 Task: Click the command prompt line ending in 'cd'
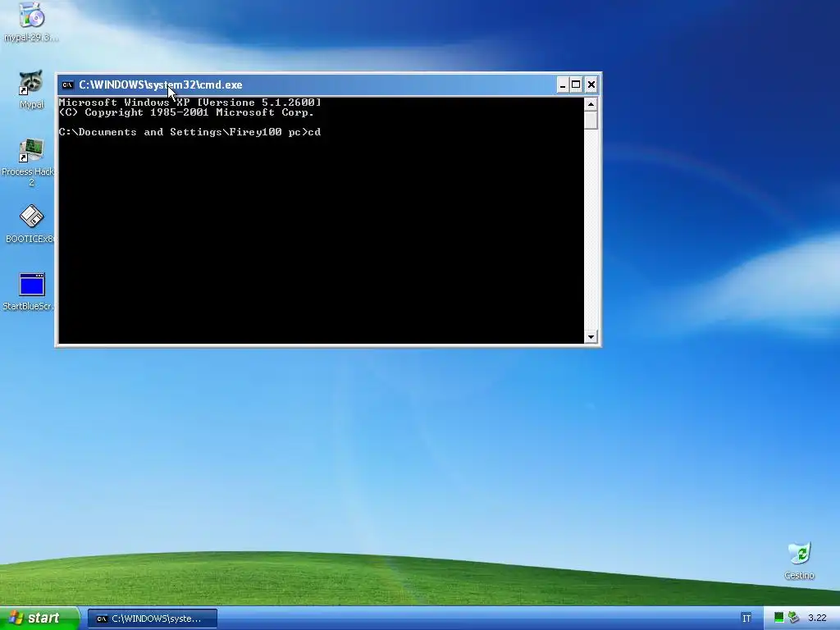[190, 132]
